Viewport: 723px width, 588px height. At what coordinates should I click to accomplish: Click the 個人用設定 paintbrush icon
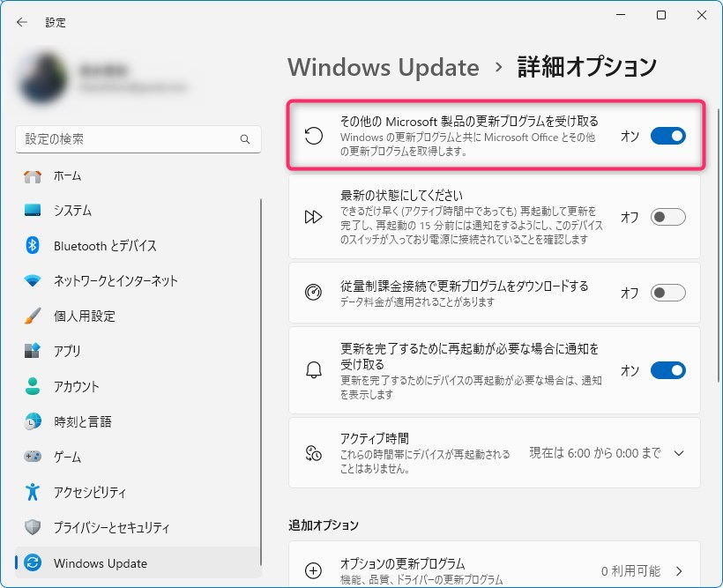33,316
